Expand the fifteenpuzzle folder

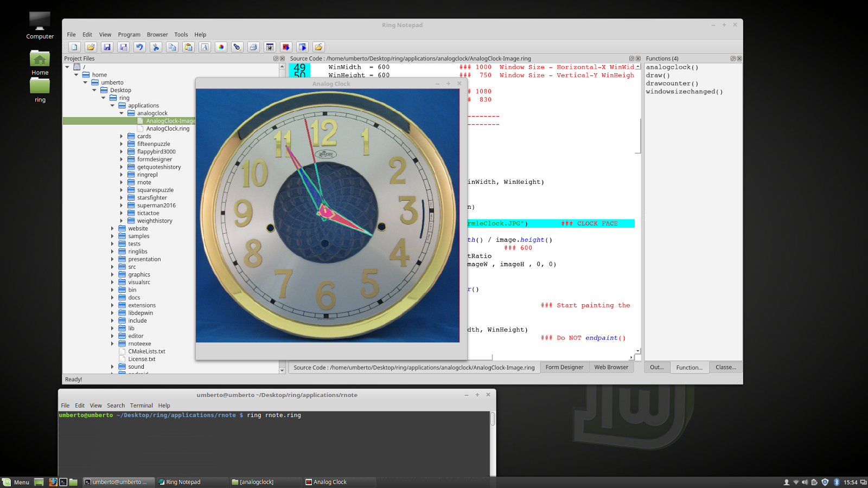click(122, 144)
